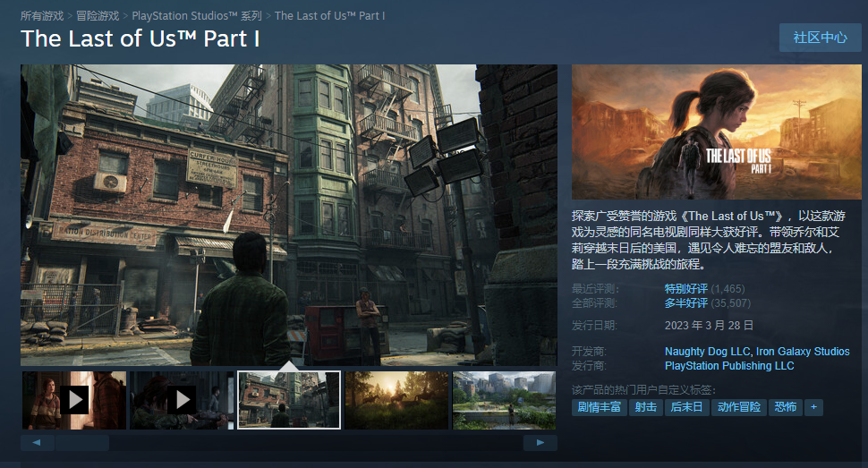Select the 后末日 tag
The image size is (868, 468).
click(x=686, y=407)
